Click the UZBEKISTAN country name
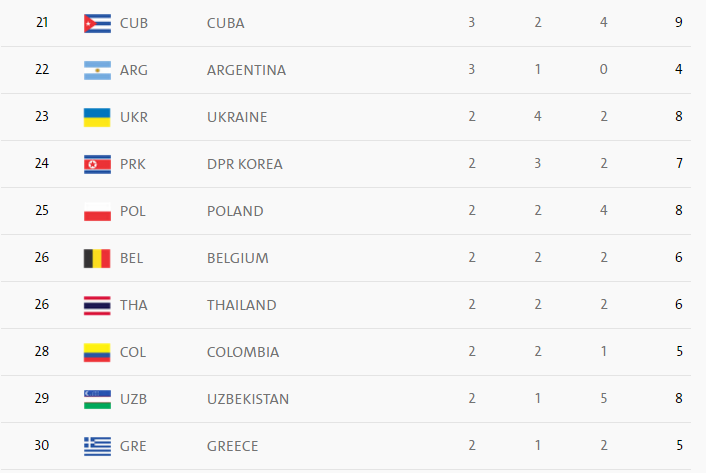 point(248,399)
